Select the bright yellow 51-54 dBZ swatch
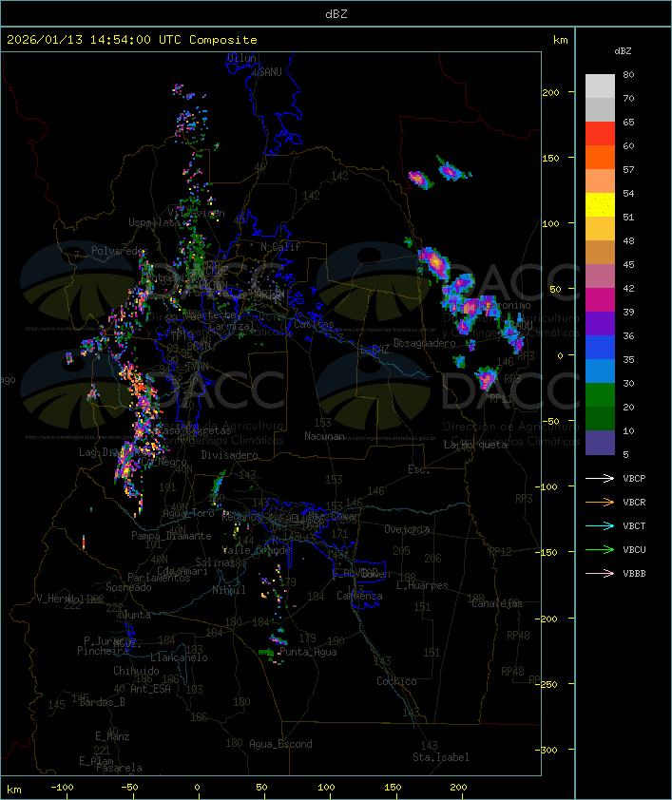This screenshot has height=800, width=672. [600, 205]
